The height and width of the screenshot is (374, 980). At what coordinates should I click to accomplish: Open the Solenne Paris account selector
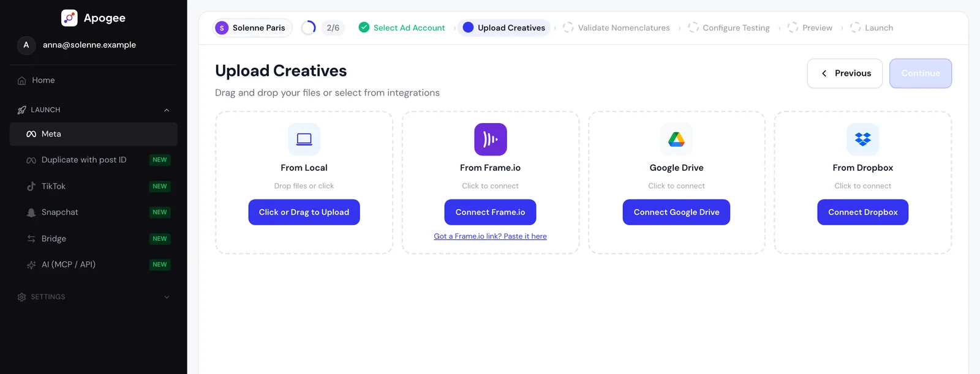pyautogui.click(x=252, y=28)
